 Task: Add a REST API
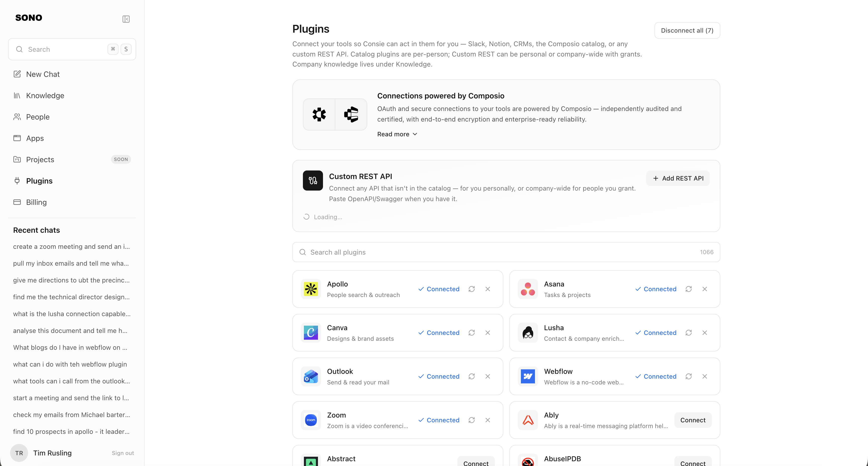click(678, 178)
